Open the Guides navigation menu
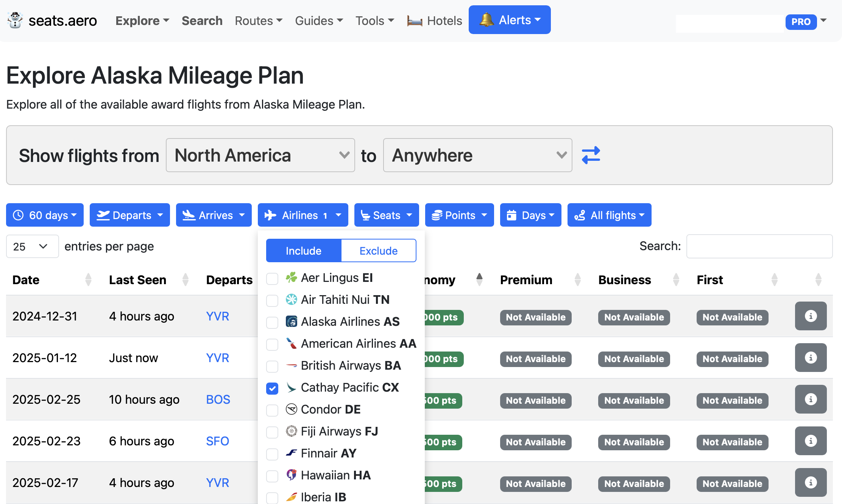842x504 pixels. pyautogui.click(x=319, y=20)
